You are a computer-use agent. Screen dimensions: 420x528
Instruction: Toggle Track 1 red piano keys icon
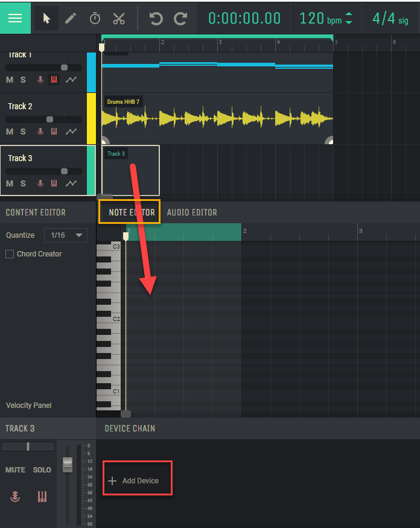pos(54,80)
